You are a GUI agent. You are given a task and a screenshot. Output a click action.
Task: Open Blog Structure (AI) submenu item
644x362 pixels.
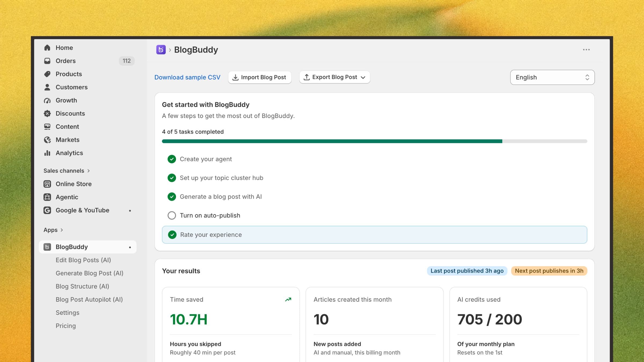pos(82,286)
